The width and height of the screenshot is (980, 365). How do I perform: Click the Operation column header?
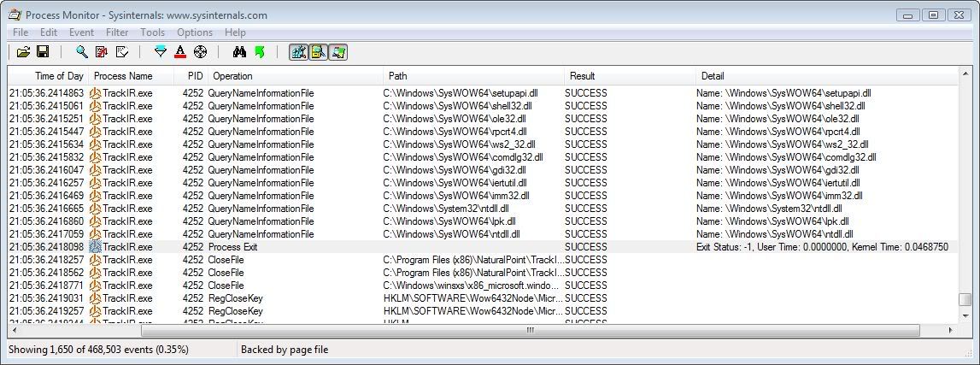296,76
